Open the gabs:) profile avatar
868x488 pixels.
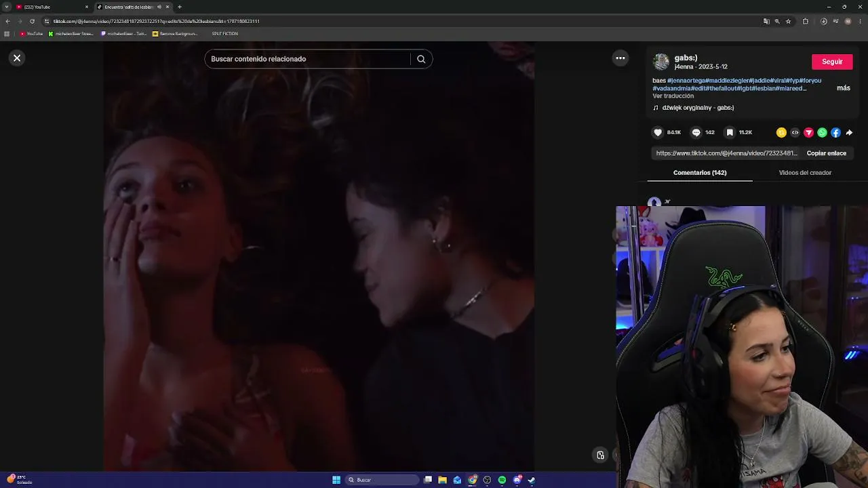pyautogui.click(x=661, y=62)
